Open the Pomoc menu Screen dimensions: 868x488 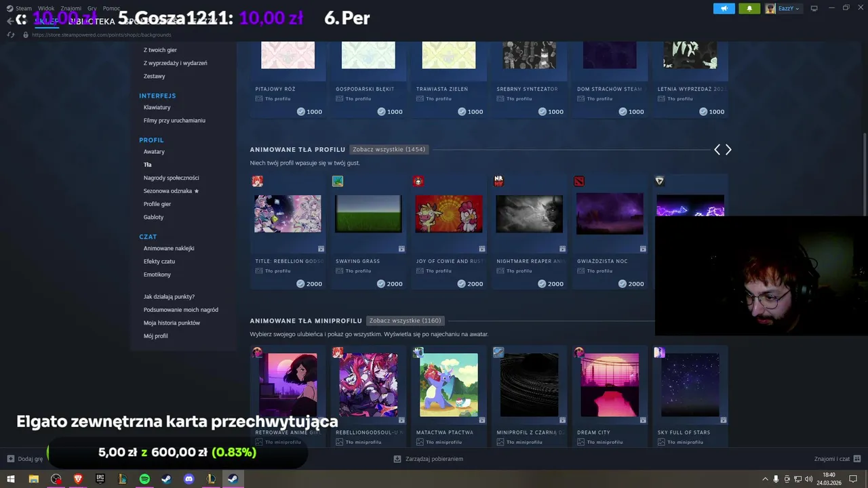click(x=111, y=8)
